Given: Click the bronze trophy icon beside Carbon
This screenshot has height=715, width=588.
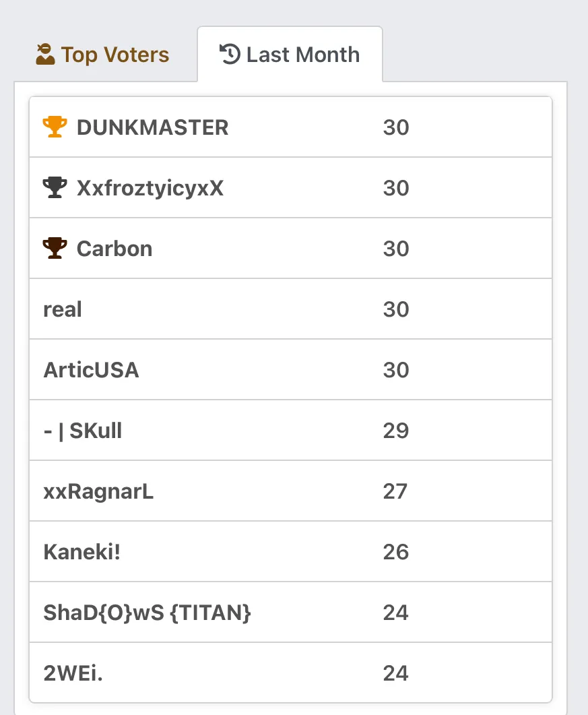Looking at the screenshot, I should [x=55, y=248].
